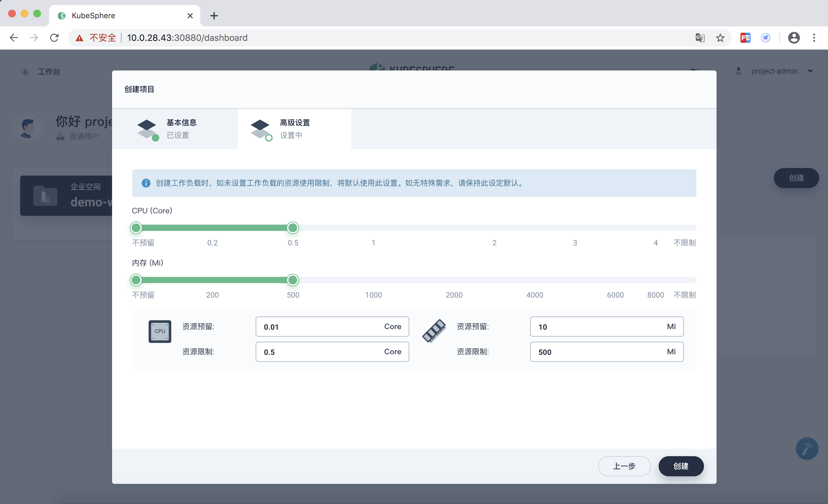Click the 创建 button in the dialog
828x504 pixels.
[x=681, y=466]
